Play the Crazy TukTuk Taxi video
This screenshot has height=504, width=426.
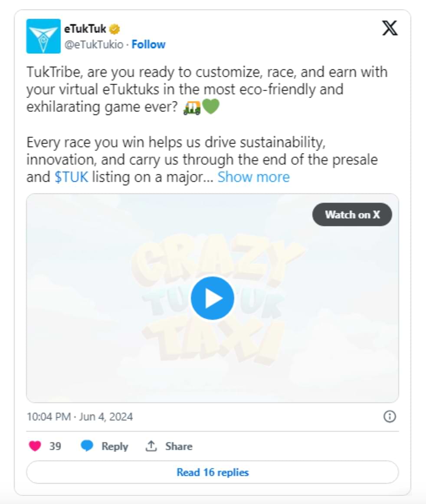[212, 298]
